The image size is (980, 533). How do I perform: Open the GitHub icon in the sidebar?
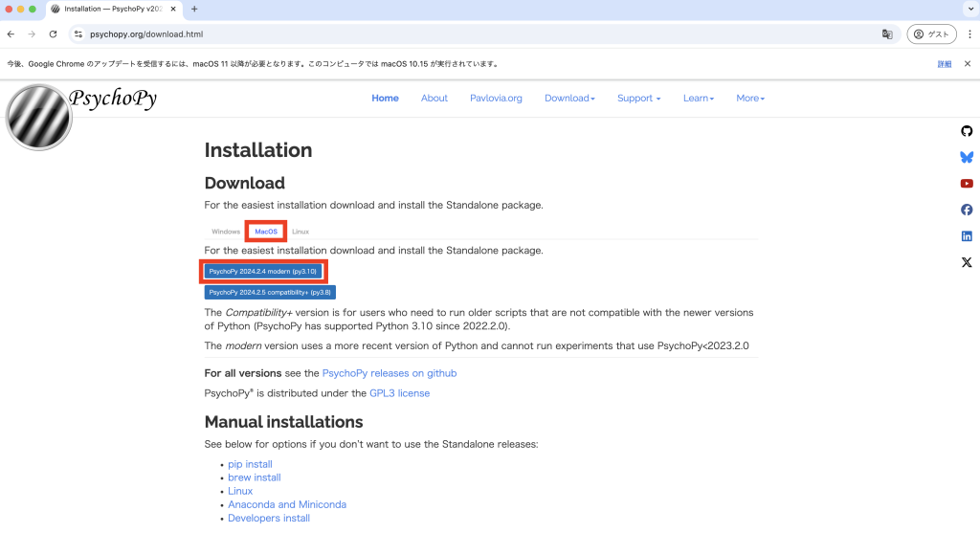click(x=967, y=131)
